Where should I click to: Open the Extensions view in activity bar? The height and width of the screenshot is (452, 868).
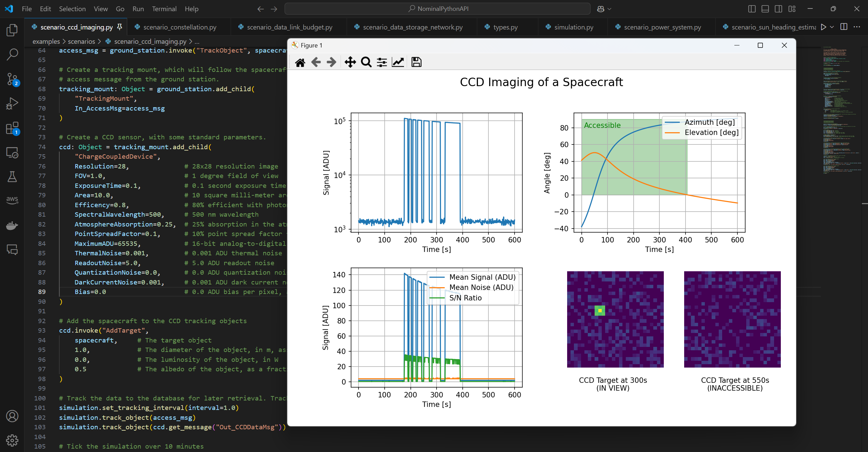point(12,128)
